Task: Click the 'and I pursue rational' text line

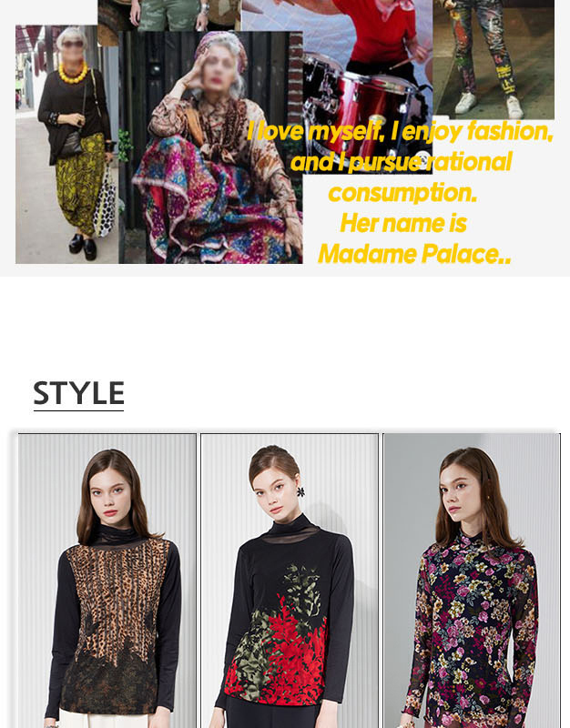Action: pyautogui.click(x=401, y=162)
